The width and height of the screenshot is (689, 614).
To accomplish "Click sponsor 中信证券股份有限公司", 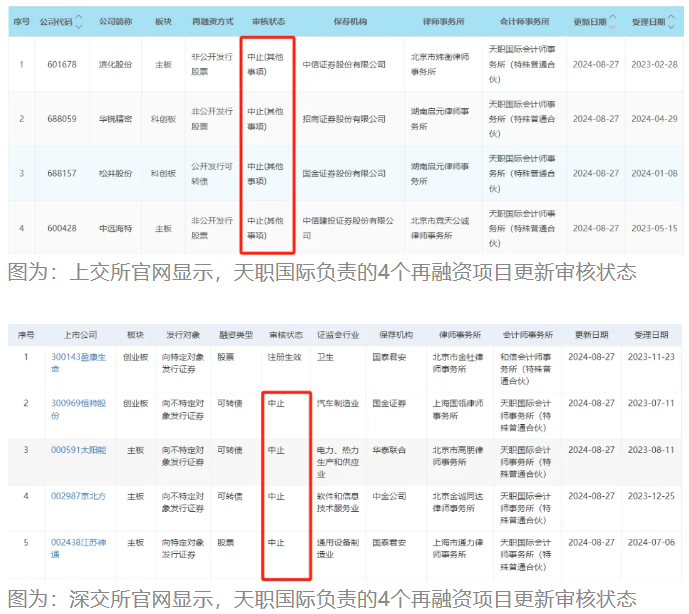I will coord(344,65).
